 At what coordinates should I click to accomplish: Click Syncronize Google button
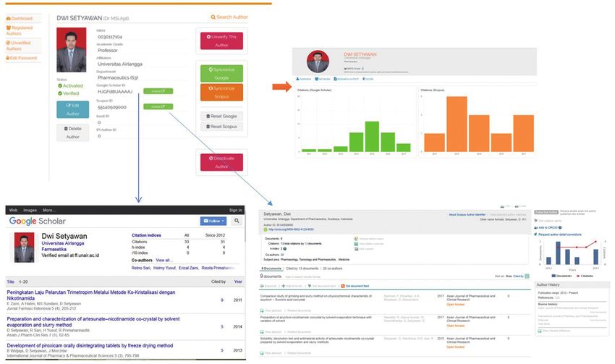click(221, 73)
